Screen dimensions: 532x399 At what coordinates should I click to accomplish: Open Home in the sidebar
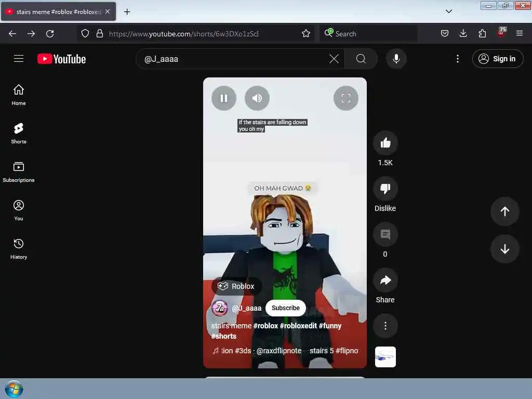[x=19, y=95]
